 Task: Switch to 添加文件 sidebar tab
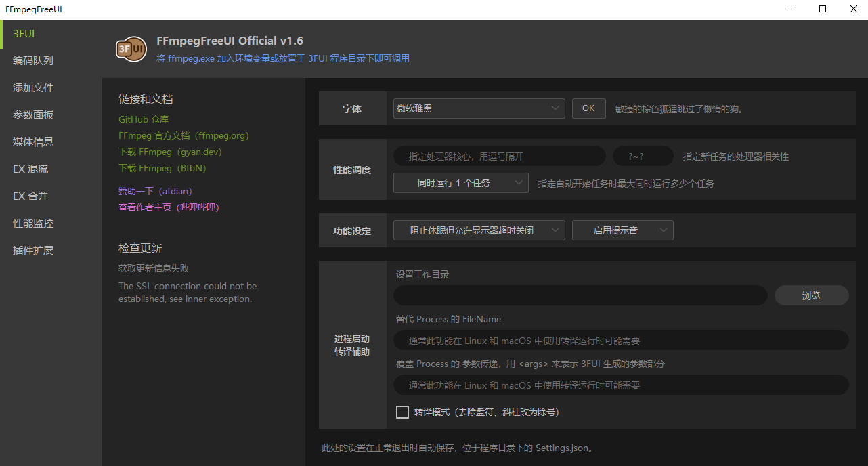33,87
